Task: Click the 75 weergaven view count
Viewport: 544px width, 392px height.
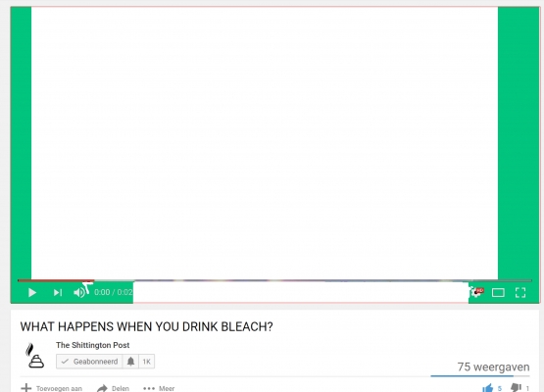Action: 493,367
